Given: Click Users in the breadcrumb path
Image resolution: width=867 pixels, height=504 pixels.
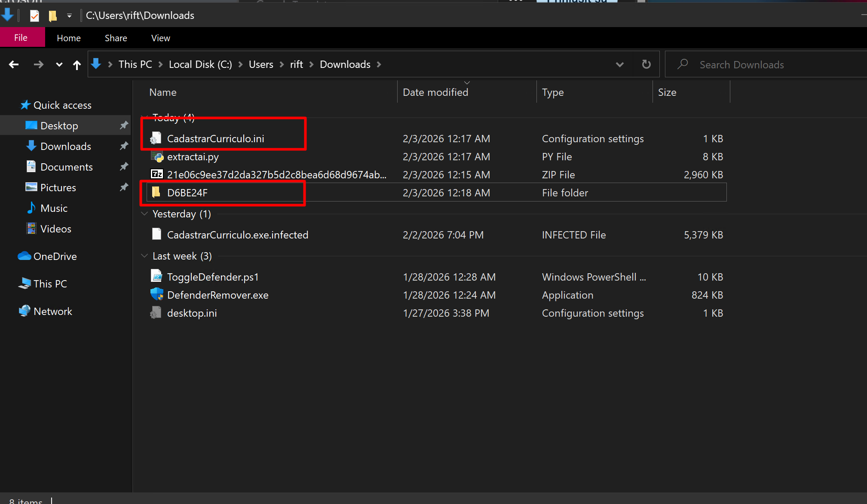Looking at the screenshot, I should pyautogui.click(x=261, y=64).
